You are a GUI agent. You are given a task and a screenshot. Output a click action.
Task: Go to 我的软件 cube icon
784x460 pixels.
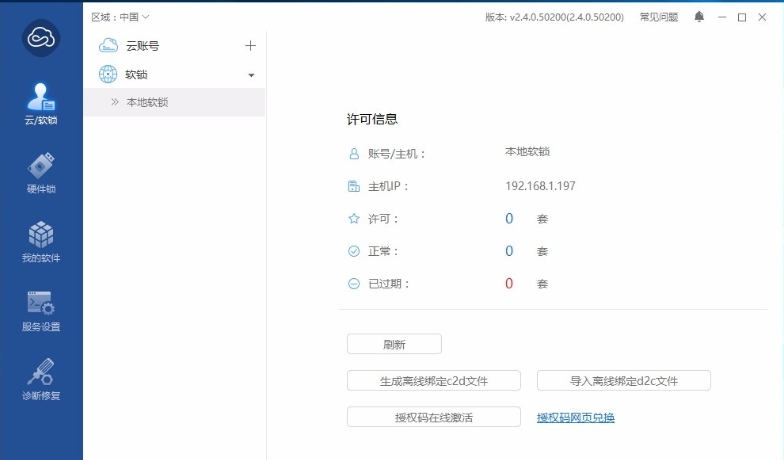pos(41,241)
